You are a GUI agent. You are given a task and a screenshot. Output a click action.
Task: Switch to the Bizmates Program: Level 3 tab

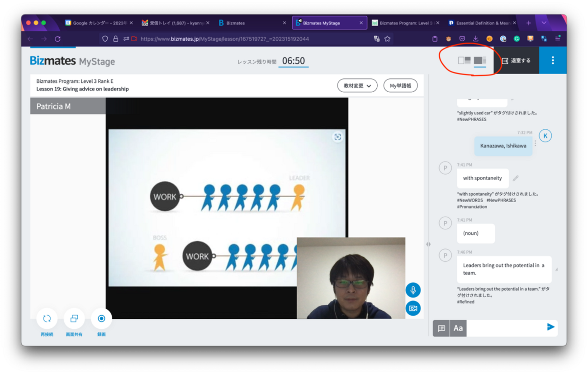point(406,23)
